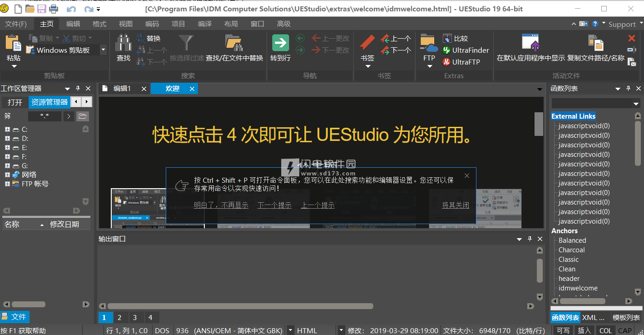Screen dimensions: 644x335
Task: Switch to output window page 2
Action: point(119,318)
